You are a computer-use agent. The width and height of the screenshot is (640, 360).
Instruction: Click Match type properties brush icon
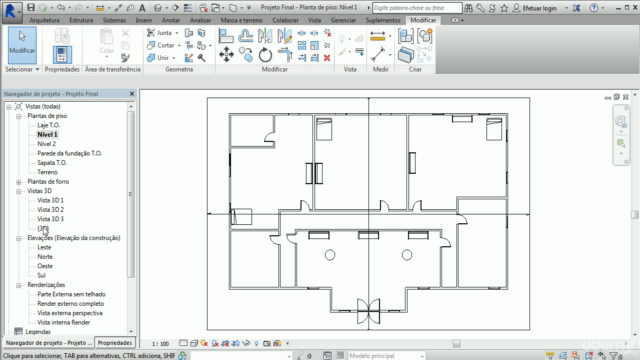[125, 58]
